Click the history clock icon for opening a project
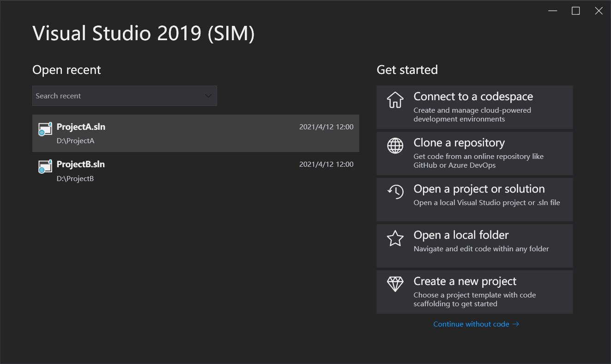The height and width of the screenshot is (364, 611). [395, 192]
